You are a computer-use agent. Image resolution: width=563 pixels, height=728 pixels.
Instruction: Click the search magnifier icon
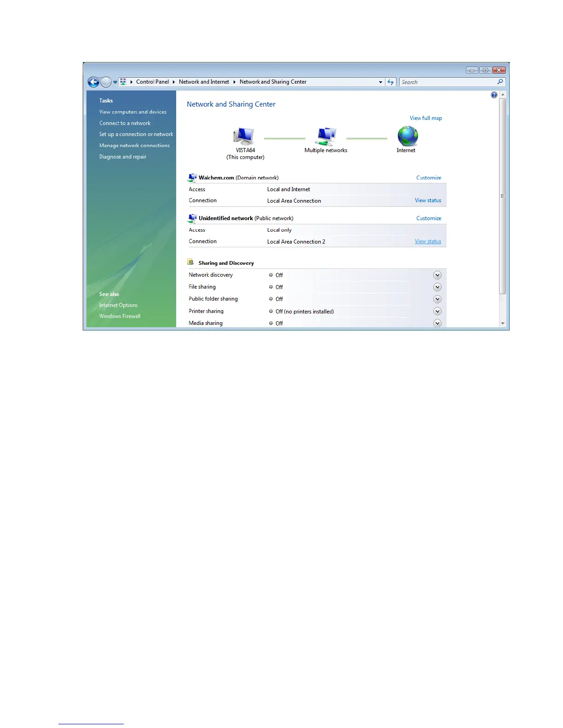click(500, 82)
